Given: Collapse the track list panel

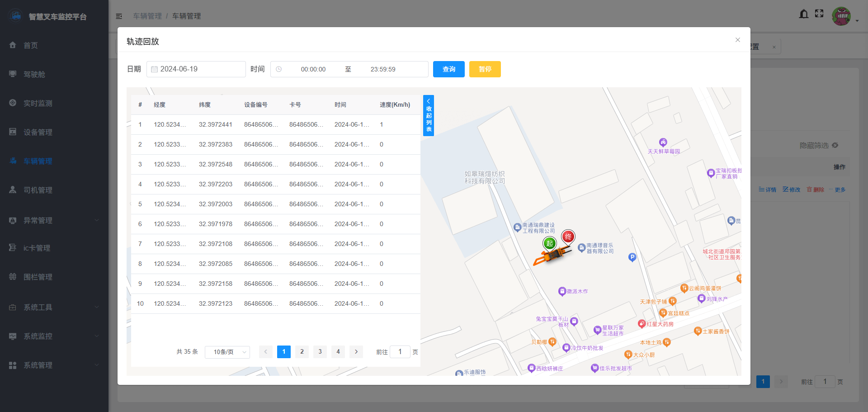Looking at the screenshot, I should tap(428, 115).
